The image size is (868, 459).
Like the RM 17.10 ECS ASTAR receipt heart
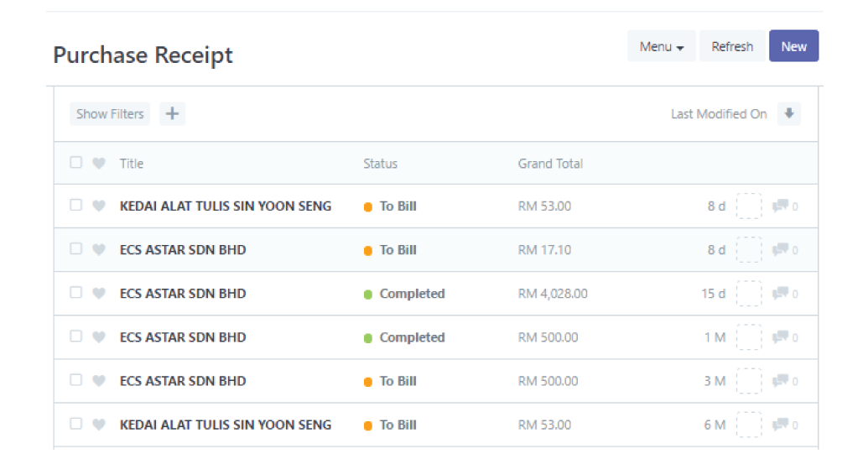tap(98, 250)
